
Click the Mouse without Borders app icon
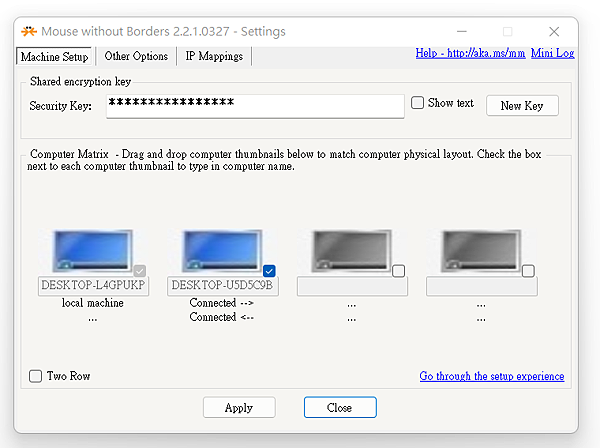coord(29,31)
